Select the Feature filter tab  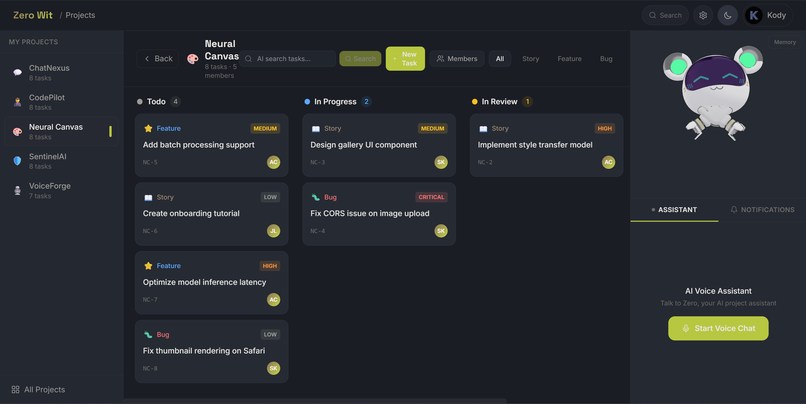coord(570,59)
